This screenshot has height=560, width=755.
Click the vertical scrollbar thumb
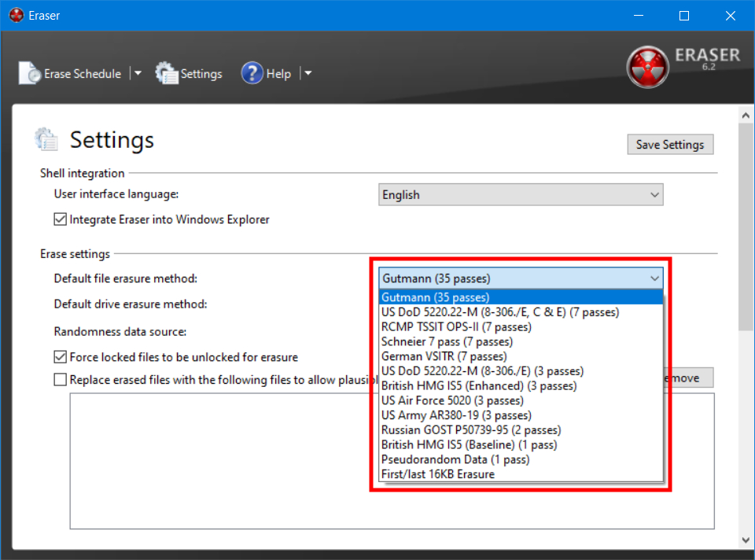pyautogui.click(x=746, y=227)
